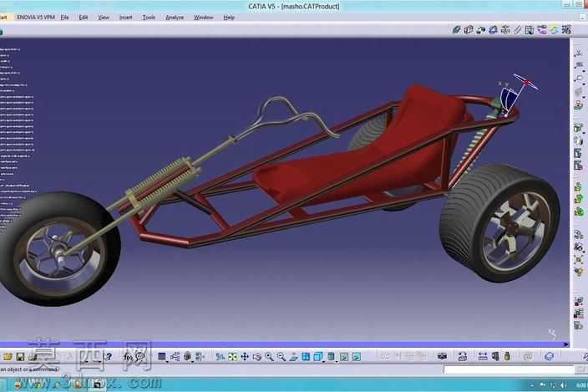Open the File menu
Screen dimensions: 588x392
point(64,18)
